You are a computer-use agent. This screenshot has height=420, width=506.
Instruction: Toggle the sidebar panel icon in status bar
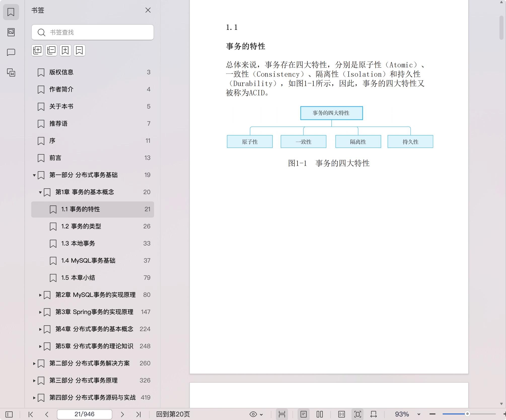[x=9, y=414]
